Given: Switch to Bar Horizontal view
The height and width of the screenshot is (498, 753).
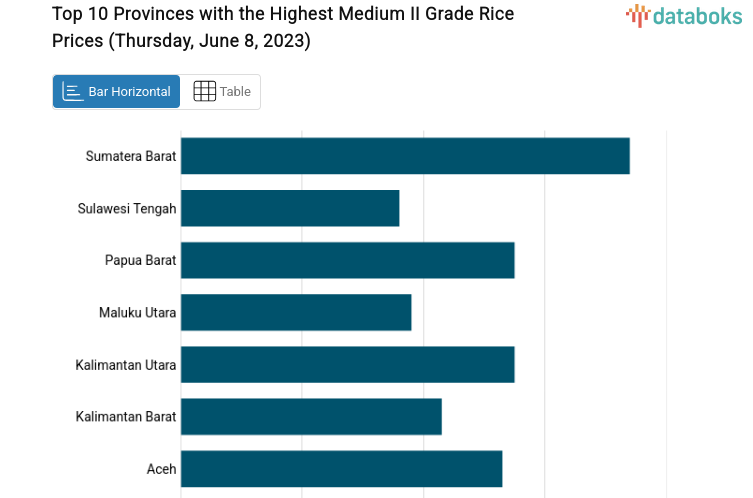Looking at the screenshot, I should click(x=117, y=92).
